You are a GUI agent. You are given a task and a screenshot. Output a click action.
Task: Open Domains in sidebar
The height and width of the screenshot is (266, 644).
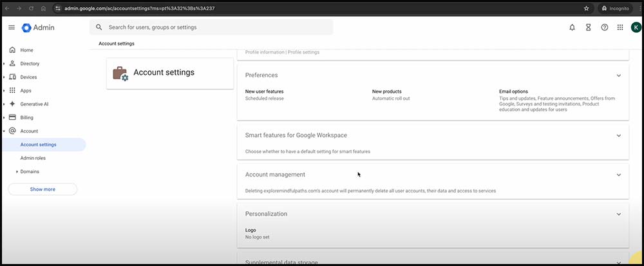tap(30, 171)
